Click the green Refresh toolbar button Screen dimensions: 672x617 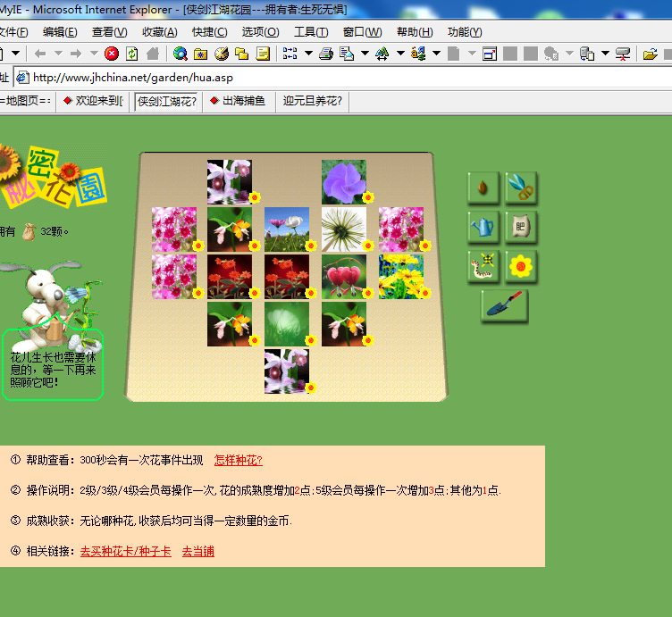click(132, 54)
